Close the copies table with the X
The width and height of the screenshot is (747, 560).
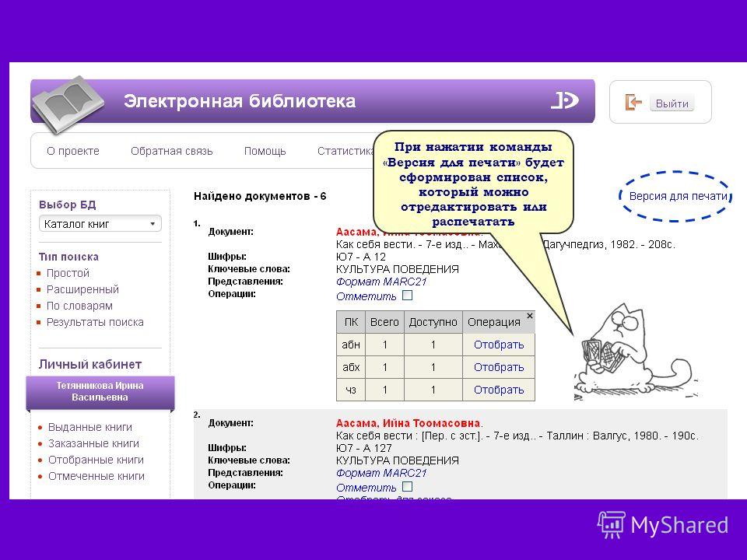point(530,316)
